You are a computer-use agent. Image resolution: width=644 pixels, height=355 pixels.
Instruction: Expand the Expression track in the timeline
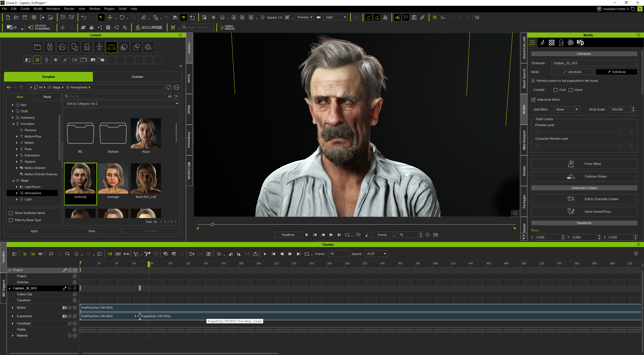tap(13, 316)
